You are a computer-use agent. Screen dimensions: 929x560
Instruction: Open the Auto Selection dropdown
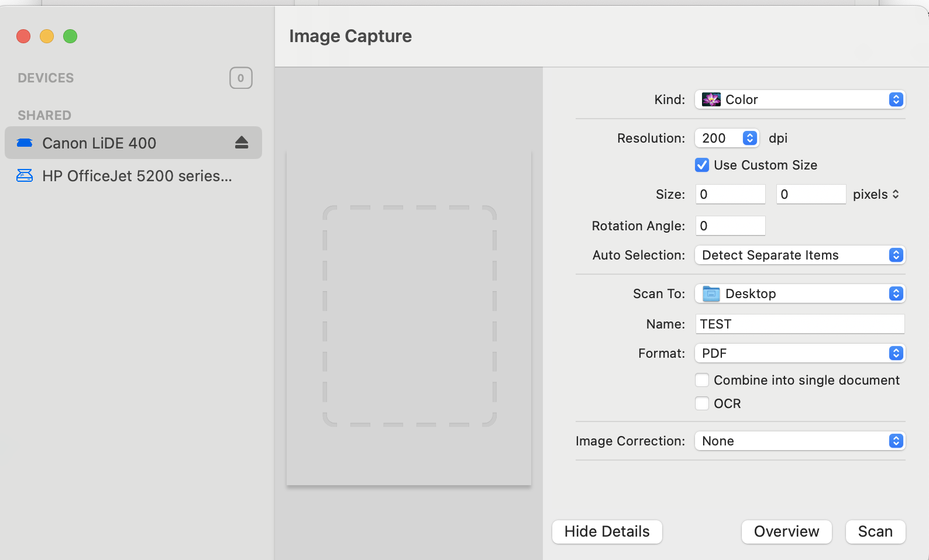(799, 255)
